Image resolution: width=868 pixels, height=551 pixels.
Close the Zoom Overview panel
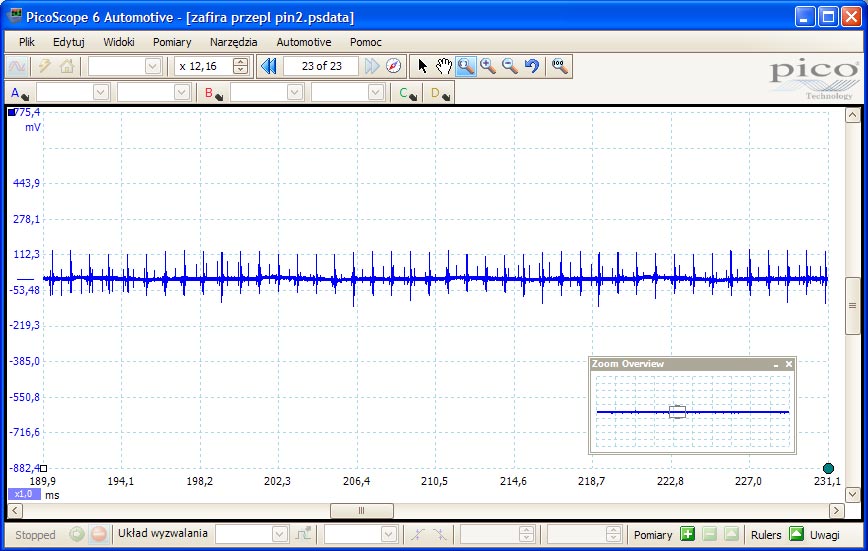point(789,364)
